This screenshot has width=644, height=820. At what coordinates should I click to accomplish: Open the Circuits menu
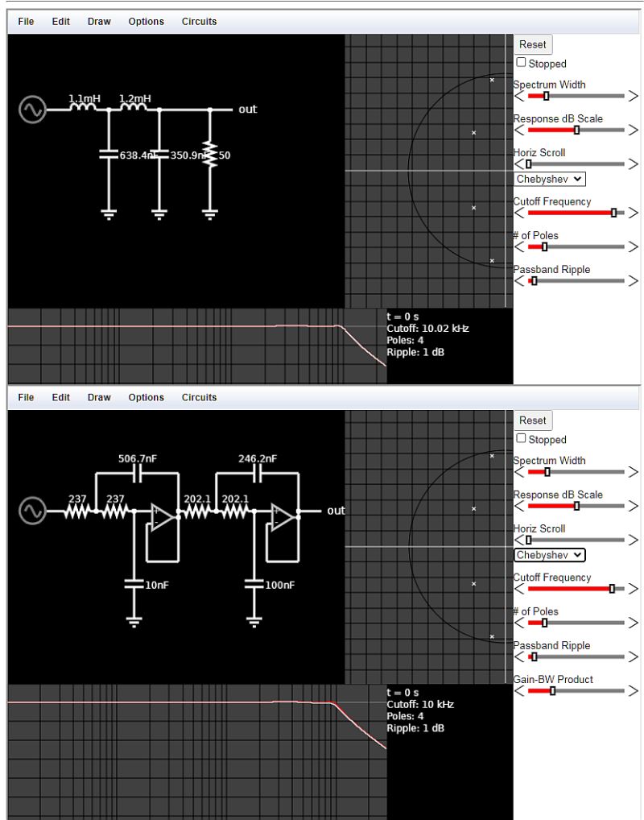(197, 22)
